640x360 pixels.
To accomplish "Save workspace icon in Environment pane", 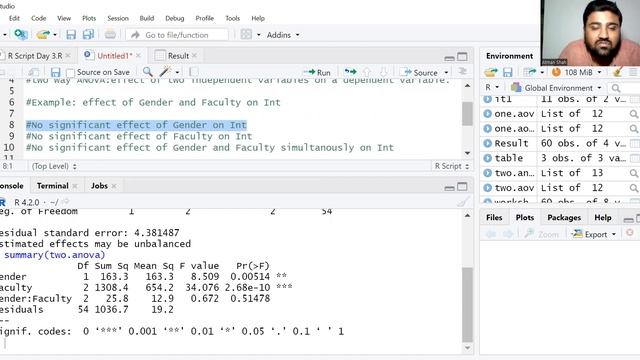I will pos(507,72).
